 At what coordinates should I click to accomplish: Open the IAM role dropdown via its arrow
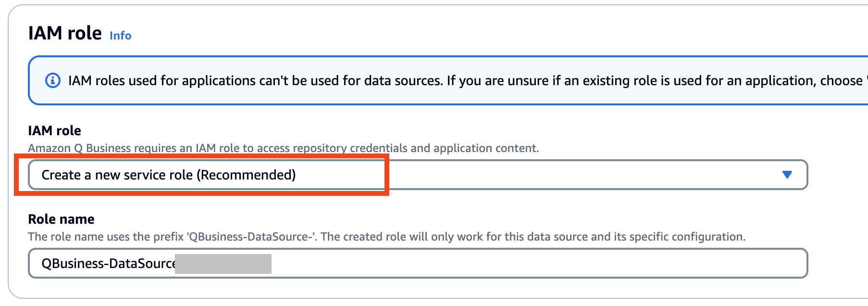[787, 175]
